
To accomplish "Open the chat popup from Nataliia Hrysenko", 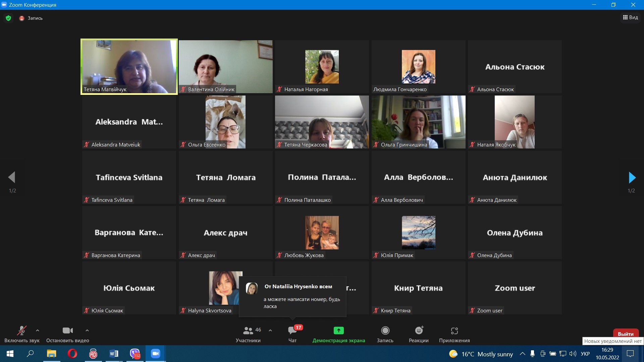I will (292, 296).
